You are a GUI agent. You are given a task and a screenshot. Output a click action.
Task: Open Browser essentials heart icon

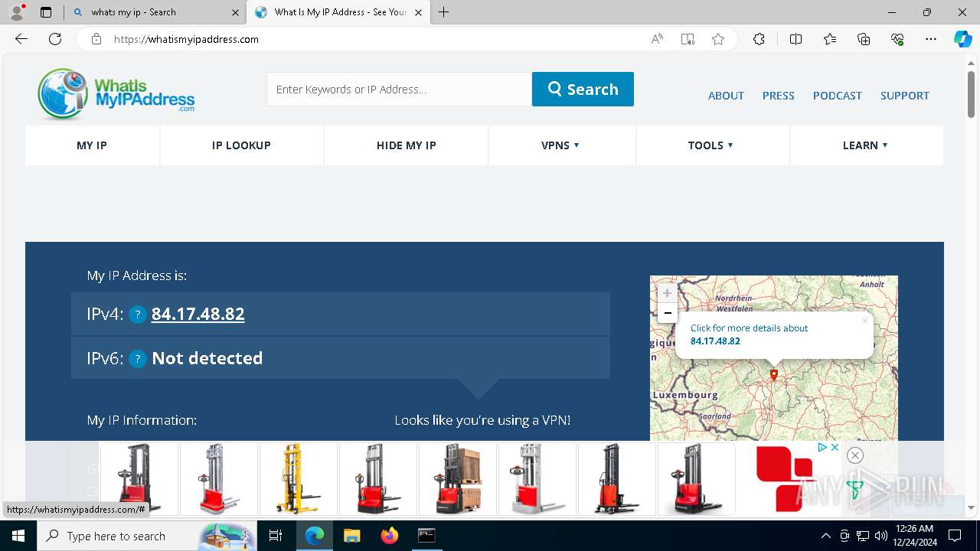click(x=897, y=39)
